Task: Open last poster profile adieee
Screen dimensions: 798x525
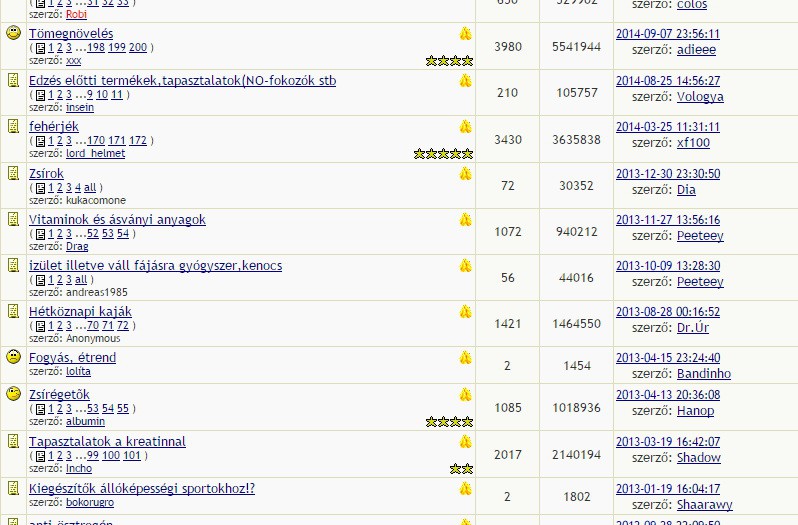Action: click(x=696, y=50)
